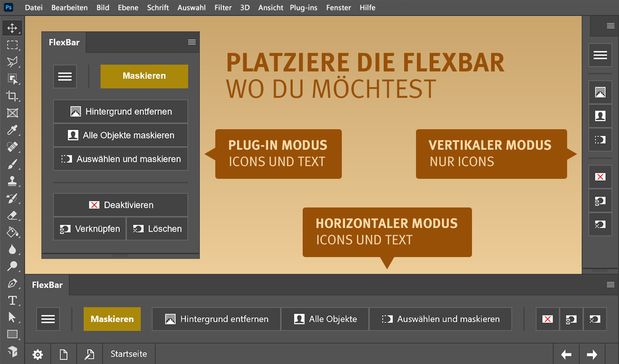Select the Healing Brush tool
This screenshot has width=619, height=364.
(x=12, y=147)
